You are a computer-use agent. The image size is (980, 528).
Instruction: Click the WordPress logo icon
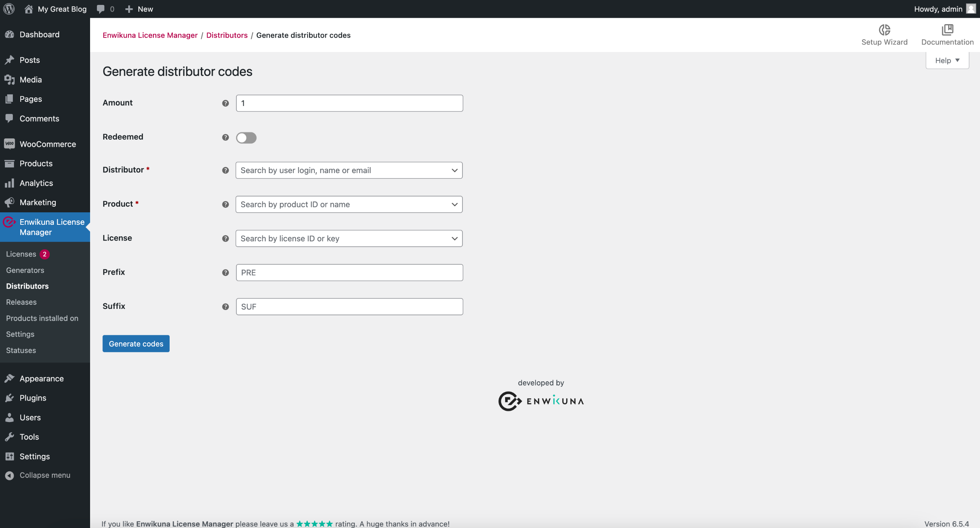tap(9, 9)
